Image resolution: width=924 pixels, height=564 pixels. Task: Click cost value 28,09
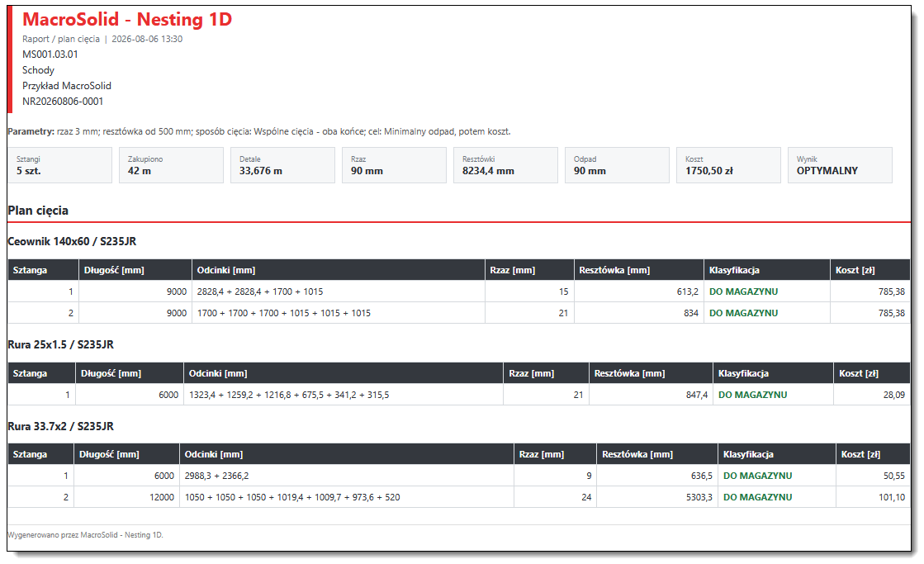[894, 395]
